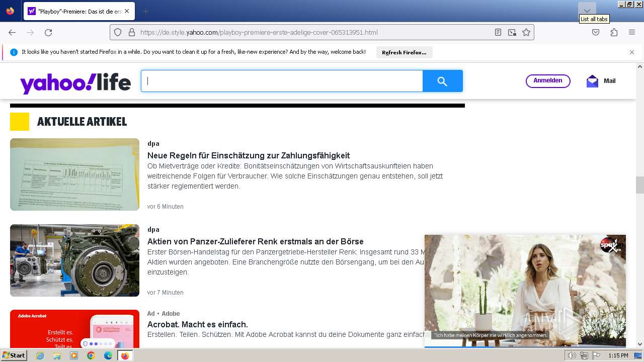The height and width of the screenshot is (362, 644).
Task: Click the document table article thumbnail
Action: tap(74, 174)
